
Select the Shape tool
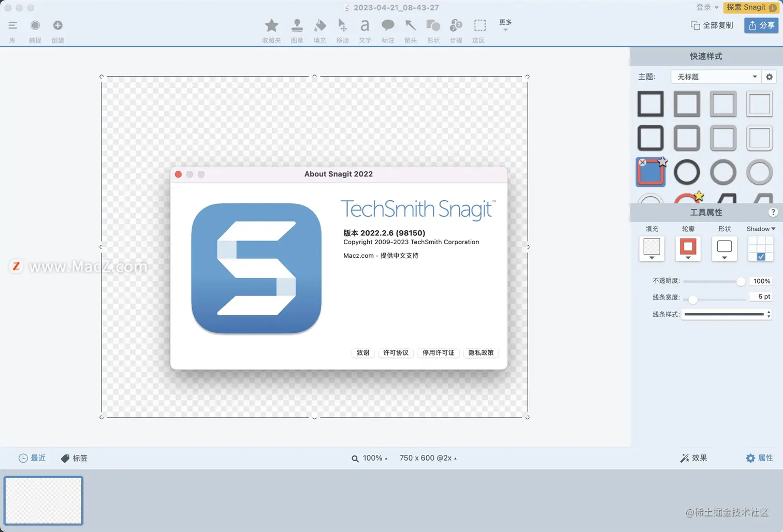(x=433, y=25)
